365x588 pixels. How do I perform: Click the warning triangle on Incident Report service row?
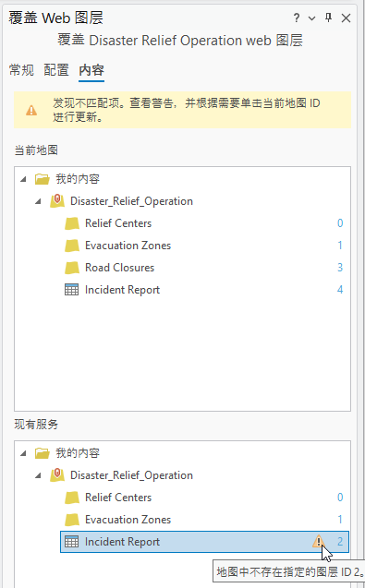pos(318,541)
